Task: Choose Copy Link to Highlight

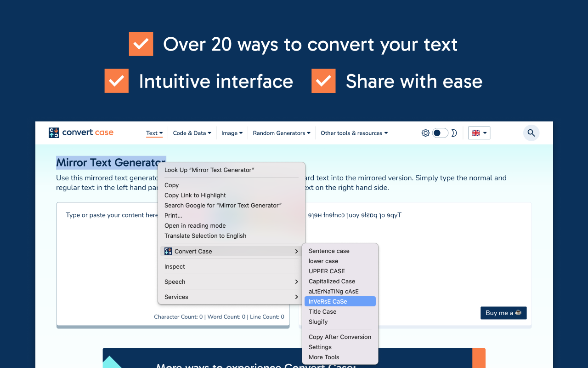Action: [232, 195]
